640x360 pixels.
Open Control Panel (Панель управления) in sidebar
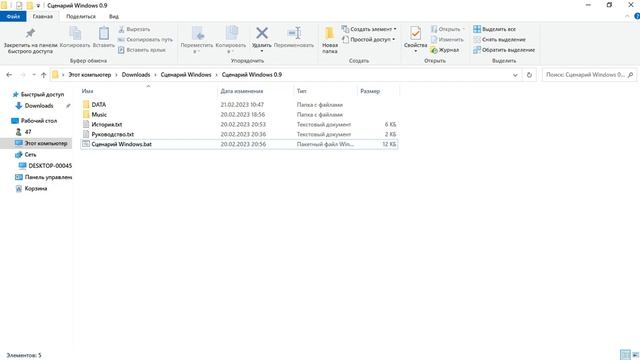click(x=44, y=177)
